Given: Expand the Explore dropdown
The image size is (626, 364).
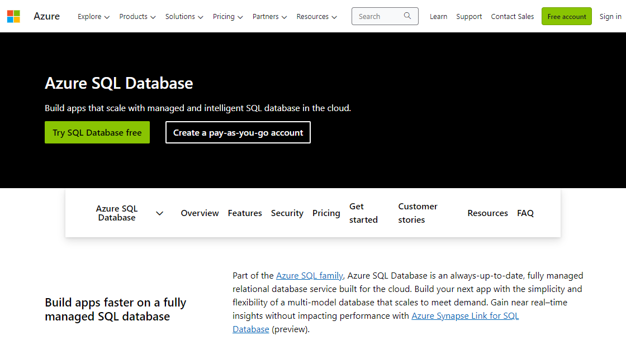Looking at the screenshot, I should coord(93,17).
